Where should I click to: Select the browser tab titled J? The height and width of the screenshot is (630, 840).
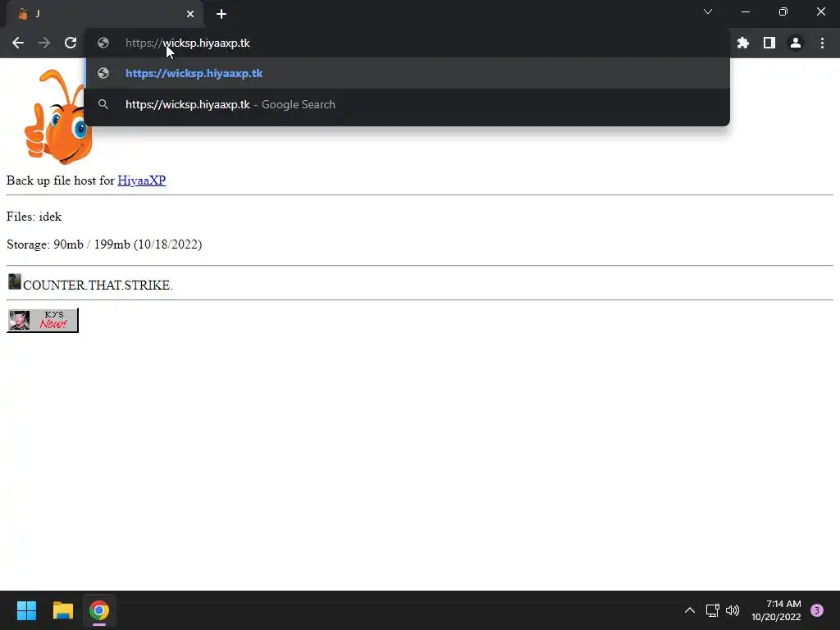(105, 14)
